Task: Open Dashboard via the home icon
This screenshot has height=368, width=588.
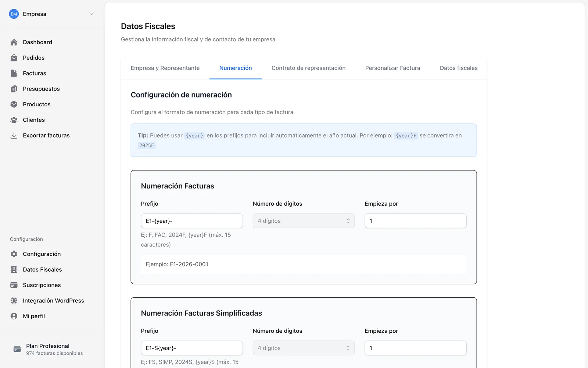Action: [x=14, y=42]
